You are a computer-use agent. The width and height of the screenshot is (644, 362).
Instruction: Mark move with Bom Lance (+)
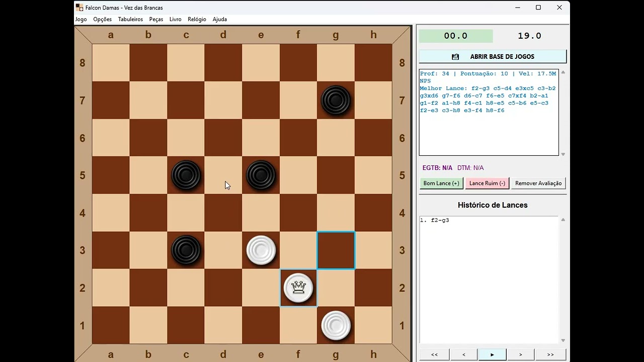[441, 183]
